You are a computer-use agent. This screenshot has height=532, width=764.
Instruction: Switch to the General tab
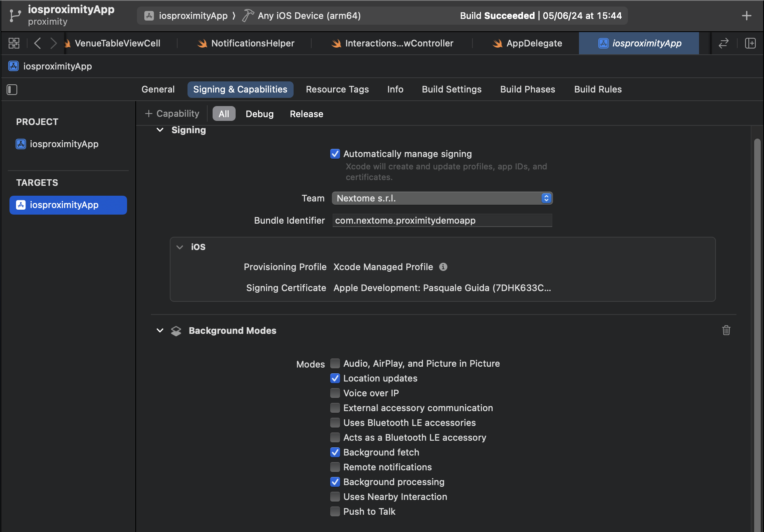(x=158, y=89)
